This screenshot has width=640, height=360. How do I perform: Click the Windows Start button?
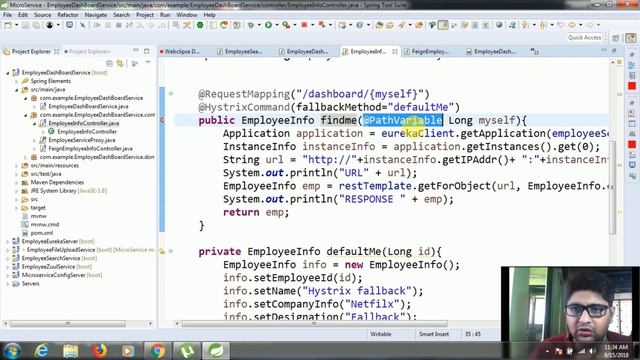12,351
